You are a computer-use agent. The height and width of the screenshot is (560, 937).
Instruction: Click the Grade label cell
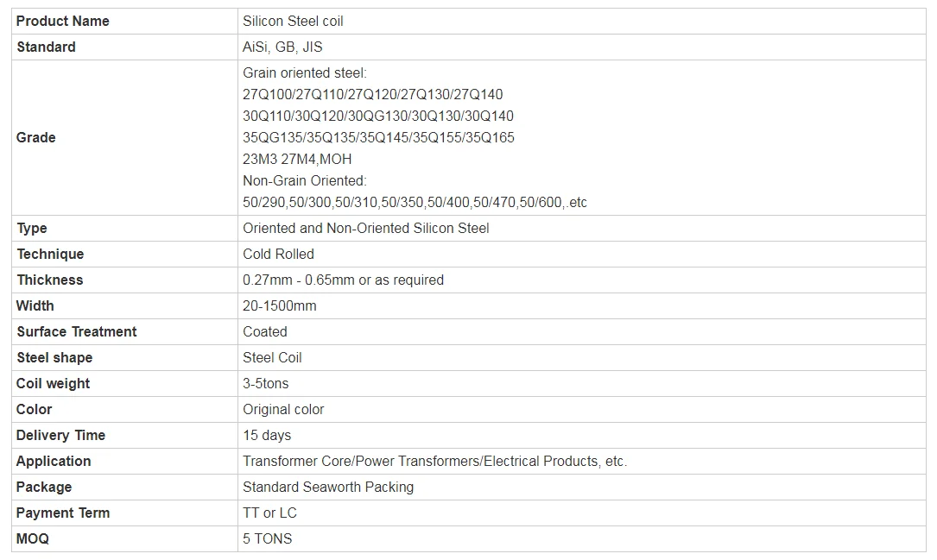pos(36,137)
